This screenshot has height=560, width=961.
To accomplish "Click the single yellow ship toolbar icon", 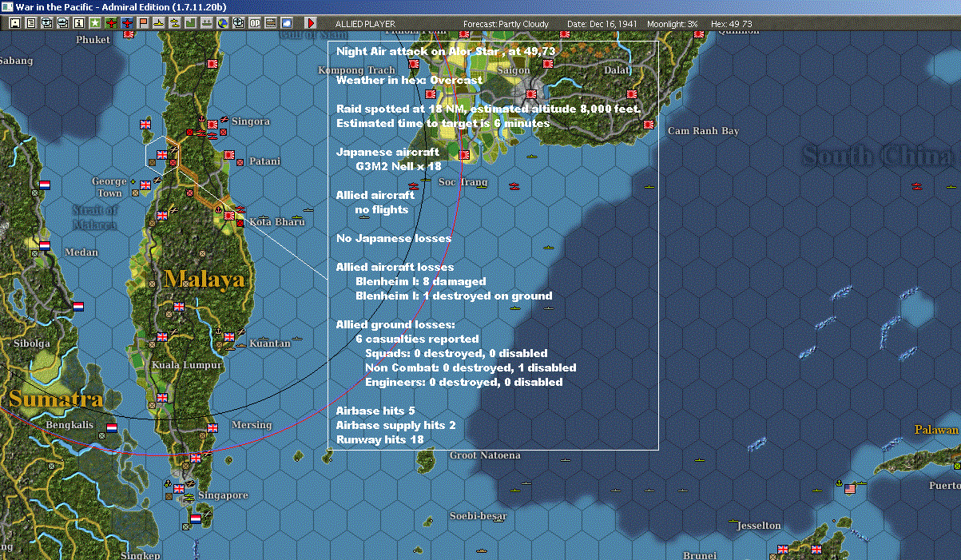I will click(x=160, y=24).
